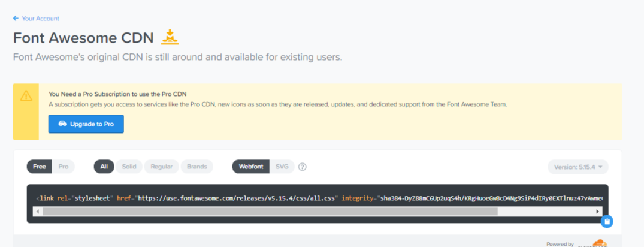Click the Upgrade to Pro button
644x247 pixels.
coord(86,123)
